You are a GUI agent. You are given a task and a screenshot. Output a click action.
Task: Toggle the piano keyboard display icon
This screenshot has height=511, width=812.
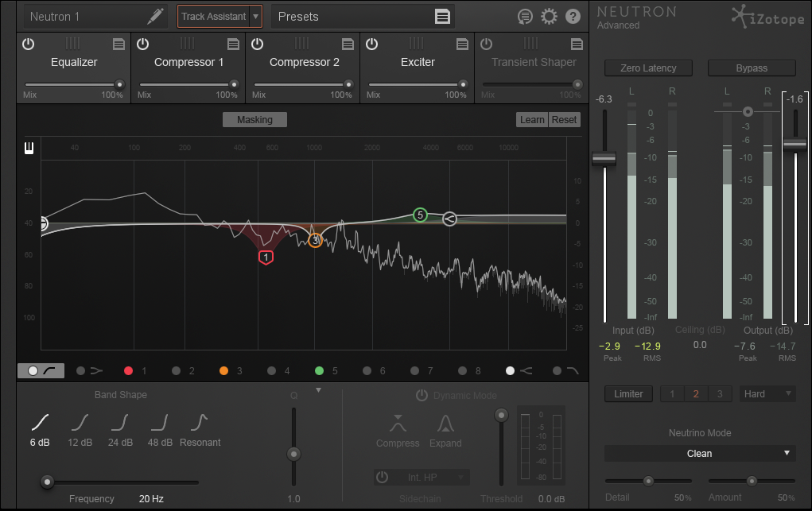pos(29,148)
